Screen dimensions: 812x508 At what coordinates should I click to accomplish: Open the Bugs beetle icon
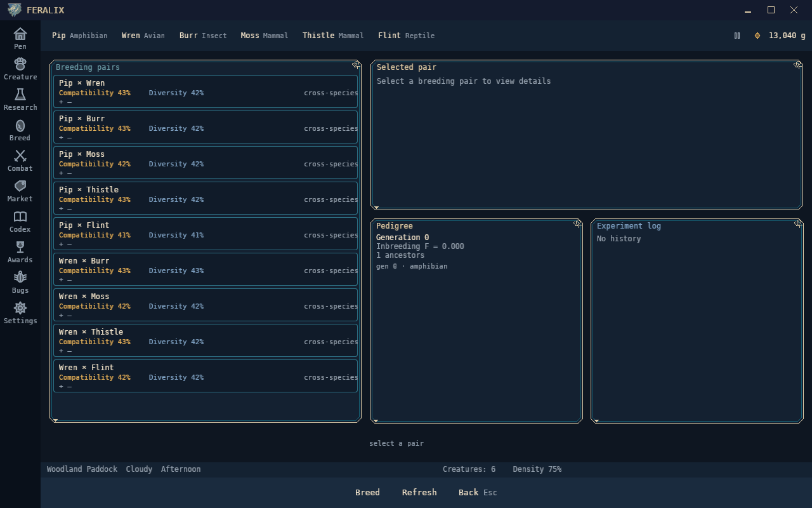point(20,282)
